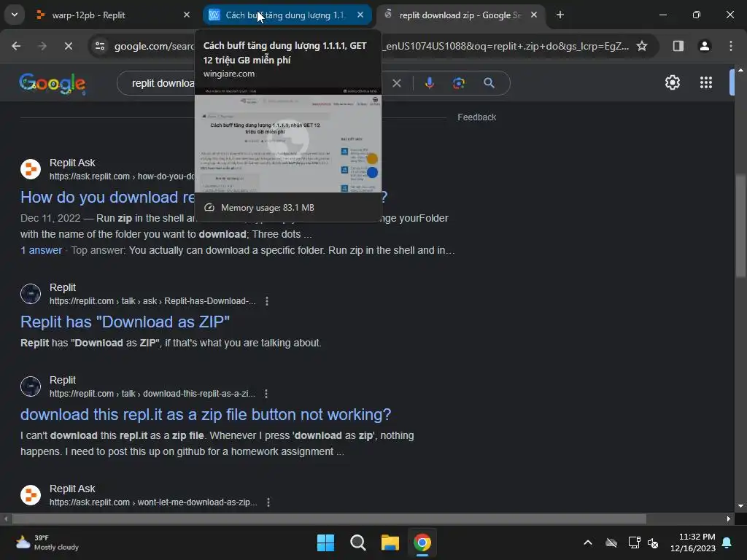The height and width of the screenshot is (560, 747).
Task: Go forward to next page
Action: click(x=42, y=46)
